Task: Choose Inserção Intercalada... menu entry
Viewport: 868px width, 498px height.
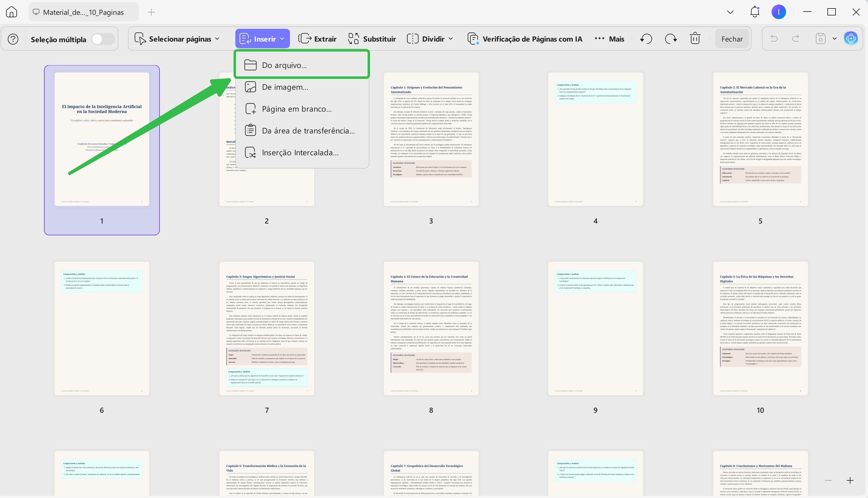Action: [302, 152]
